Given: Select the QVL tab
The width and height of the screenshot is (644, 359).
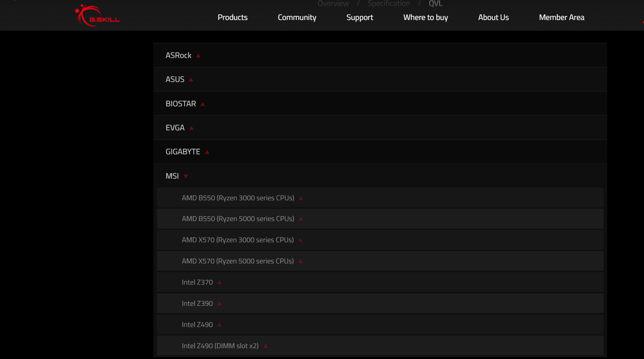Looking at the screenshot, I should tap(435, 4).
